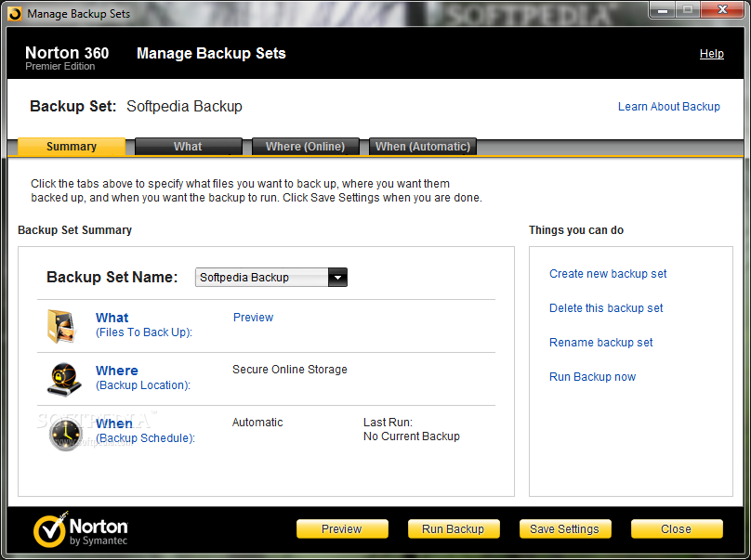The image size is (751, 560).
Task: Click the yellow Preview button
Action: coord(342,529)
